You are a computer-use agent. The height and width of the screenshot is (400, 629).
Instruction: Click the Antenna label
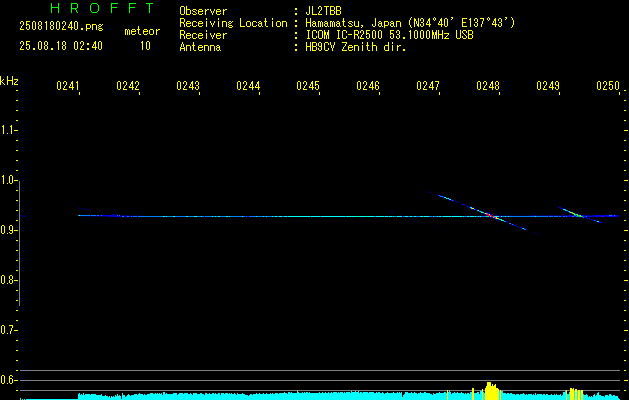tap(200, 47)
